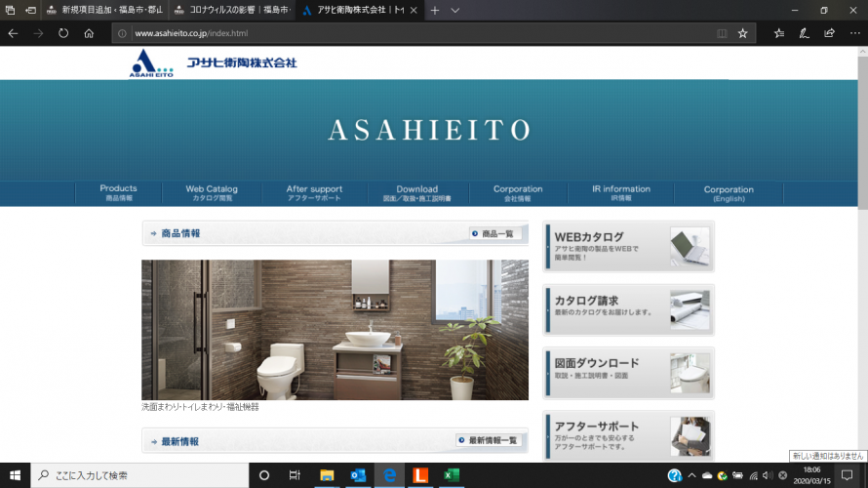This screenshot has height=488, width=868.
Task: Refresh the current page
Action: [63, 33]
